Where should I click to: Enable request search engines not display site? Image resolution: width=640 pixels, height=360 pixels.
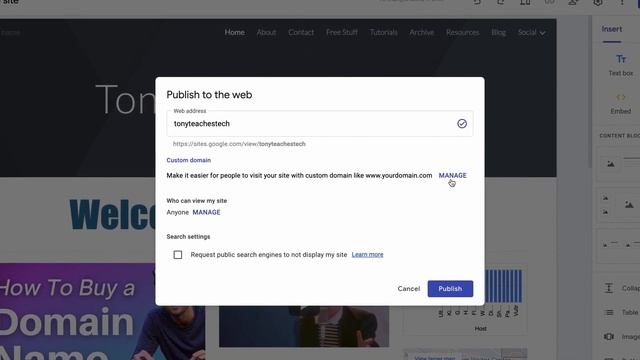(x=178, y=255)
